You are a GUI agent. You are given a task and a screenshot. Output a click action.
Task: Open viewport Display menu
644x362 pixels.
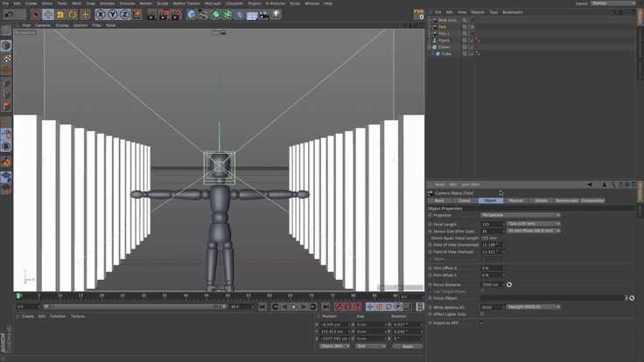[62, 25]
